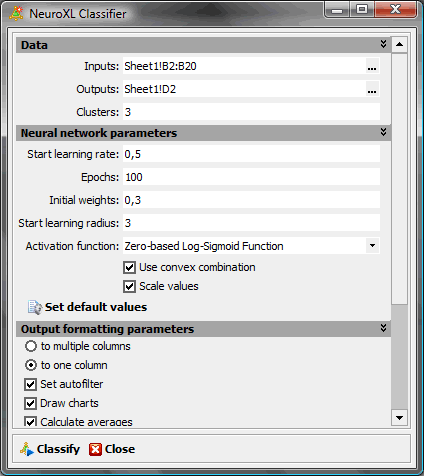Click into the Epochs input field
This screenshot has height=476, width=424.
tap(251, 177)
